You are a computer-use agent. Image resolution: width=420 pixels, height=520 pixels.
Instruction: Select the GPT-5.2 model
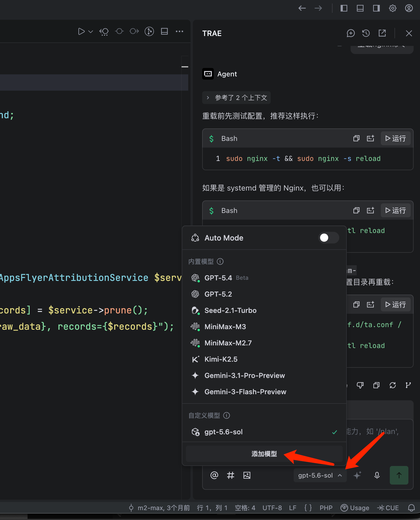264,294
